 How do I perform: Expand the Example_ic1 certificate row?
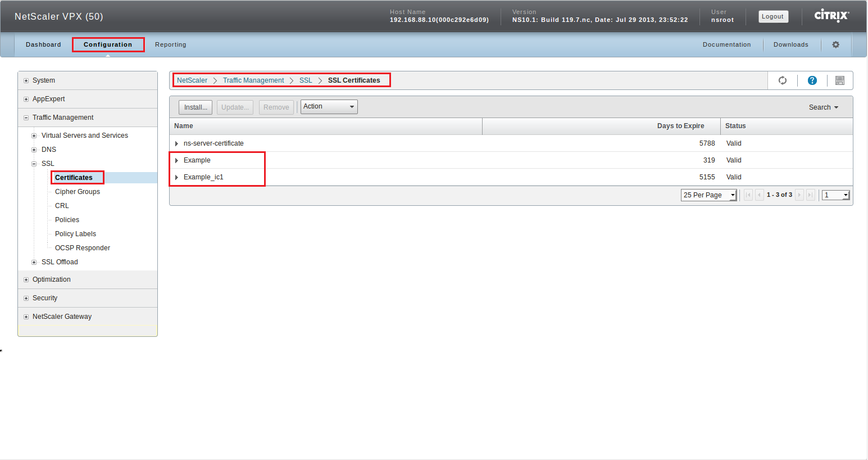coord(176,177)
